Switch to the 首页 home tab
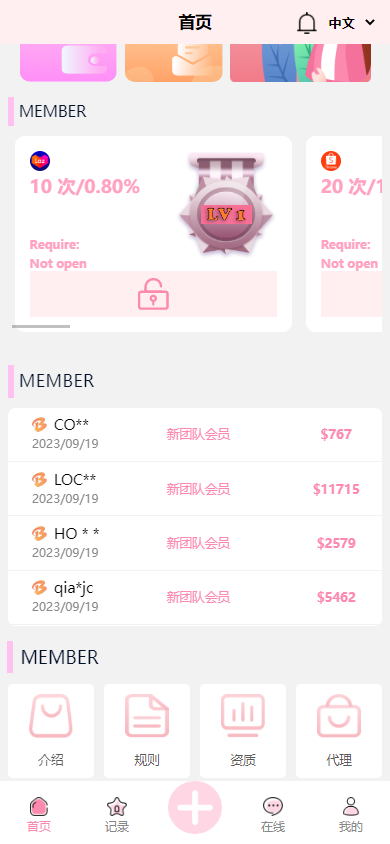390x844 pixels. tap(39, 814)
